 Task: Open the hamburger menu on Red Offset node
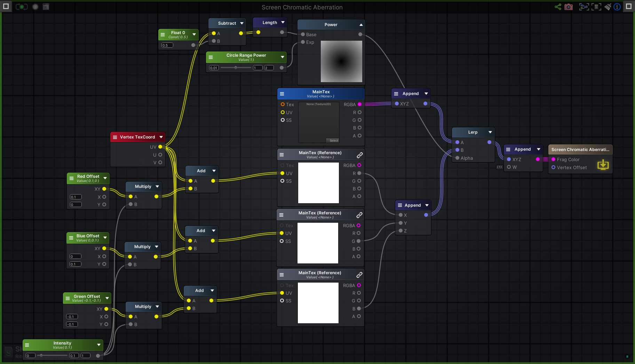71,178
